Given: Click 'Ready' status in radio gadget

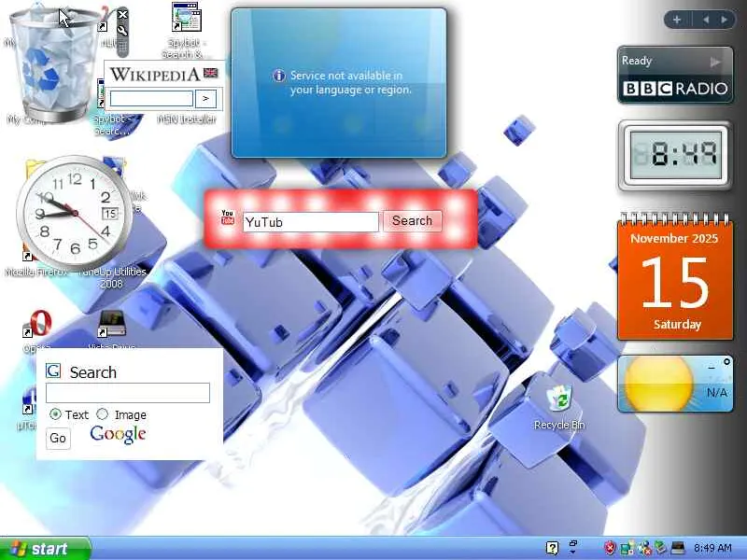Looking at the screenshot, I should pyautogui.click(x=637, y=61).
